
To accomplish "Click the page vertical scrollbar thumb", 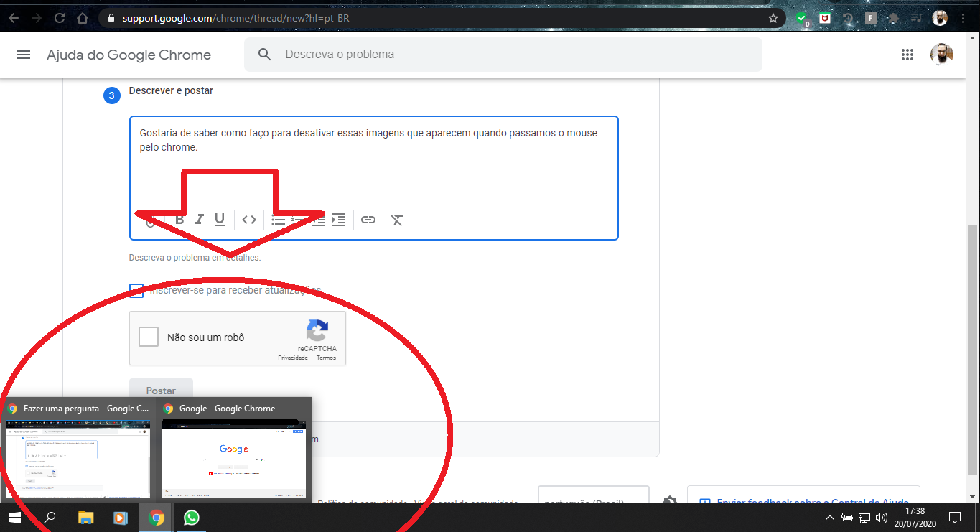I will pos(973,350).
